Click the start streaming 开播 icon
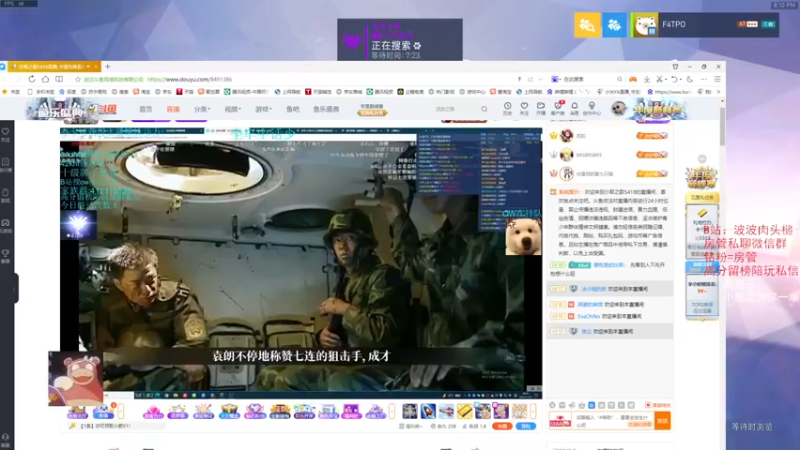Screen dimensions: 800x450 (541, 108)
